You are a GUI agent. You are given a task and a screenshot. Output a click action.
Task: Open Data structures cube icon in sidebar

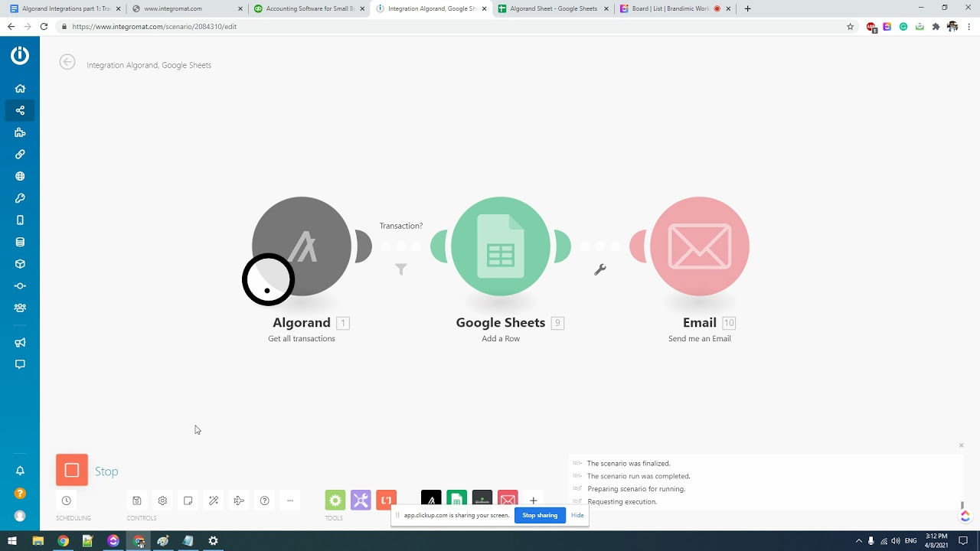coord(20,264)
